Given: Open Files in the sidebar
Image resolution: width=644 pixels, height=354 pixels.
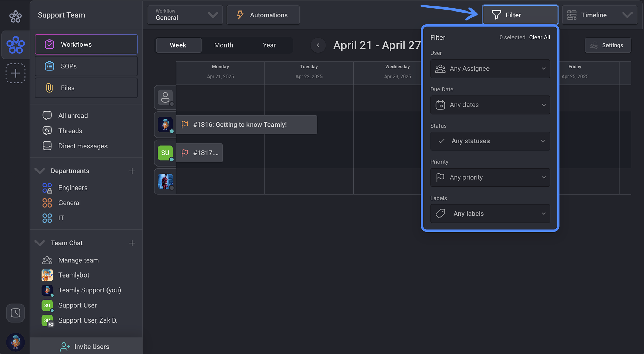Looking at the screenshot, I should pyautogui.click(x=86, y=88).
